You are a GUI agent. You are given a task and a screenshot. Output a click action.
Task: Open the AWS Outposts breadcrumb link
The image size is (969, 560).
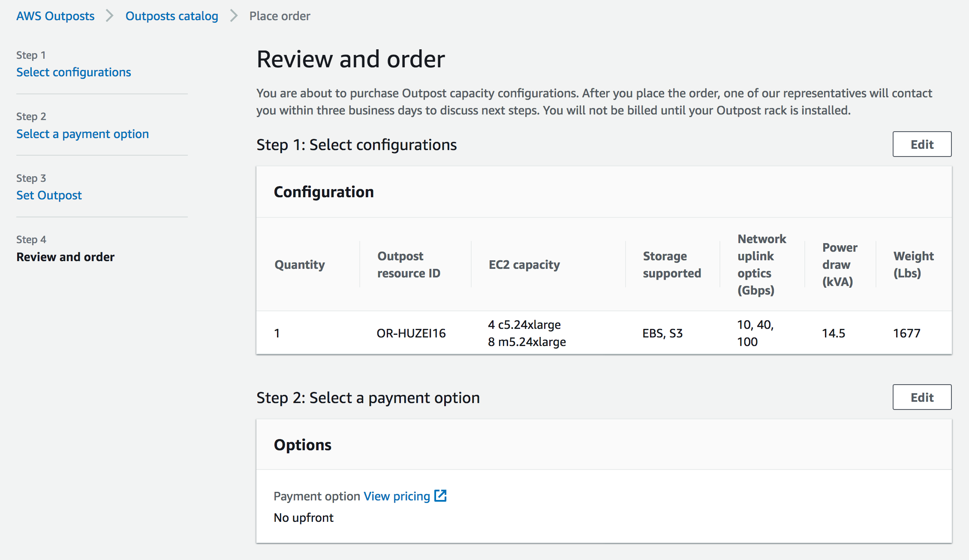[x=55, y=16]
